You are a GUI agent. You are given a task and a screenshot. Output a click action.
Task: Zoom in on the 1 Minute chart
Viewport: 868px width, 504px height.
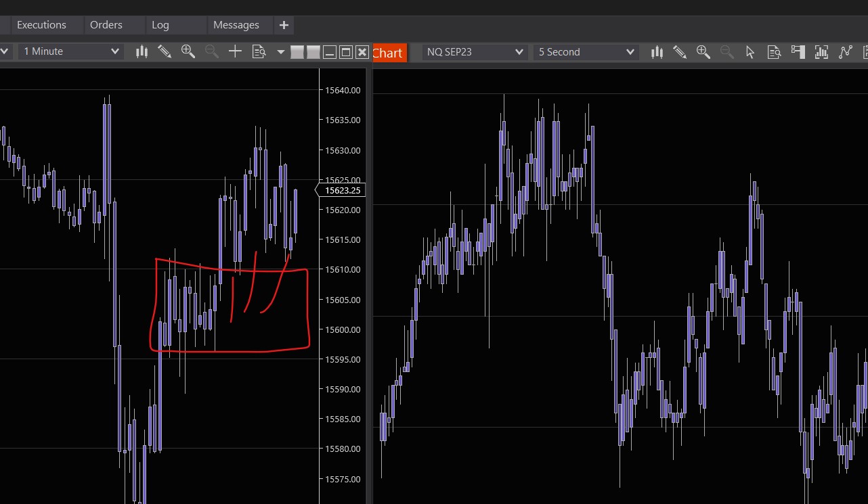pyautogui.click(x=188, y=51)
